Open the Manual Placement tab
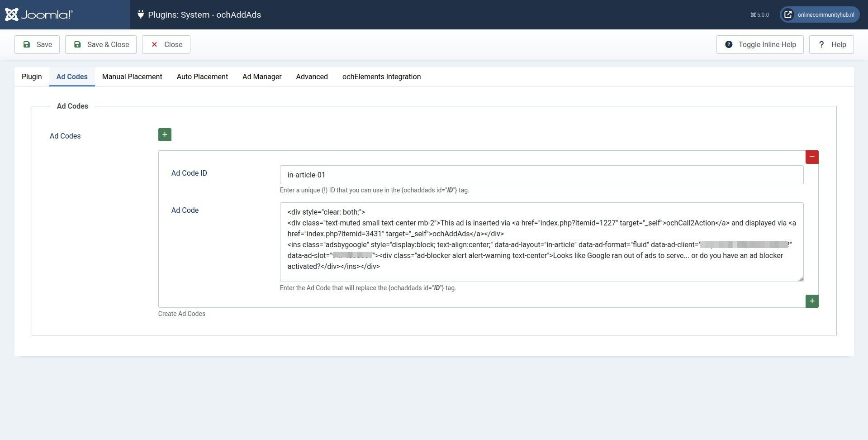Screen dimensions: 868x440 click(132, 77)
